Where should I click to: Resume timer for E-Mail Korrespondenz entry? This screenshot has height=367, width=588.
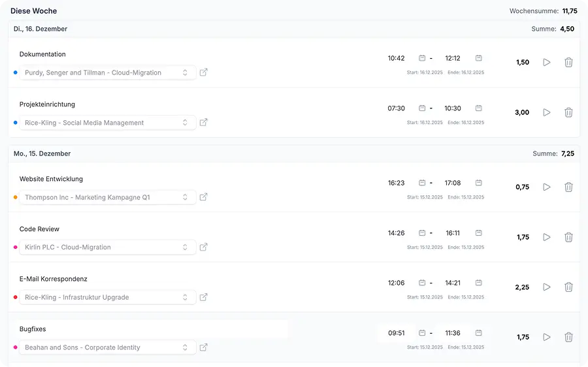[x=547, y=287]
